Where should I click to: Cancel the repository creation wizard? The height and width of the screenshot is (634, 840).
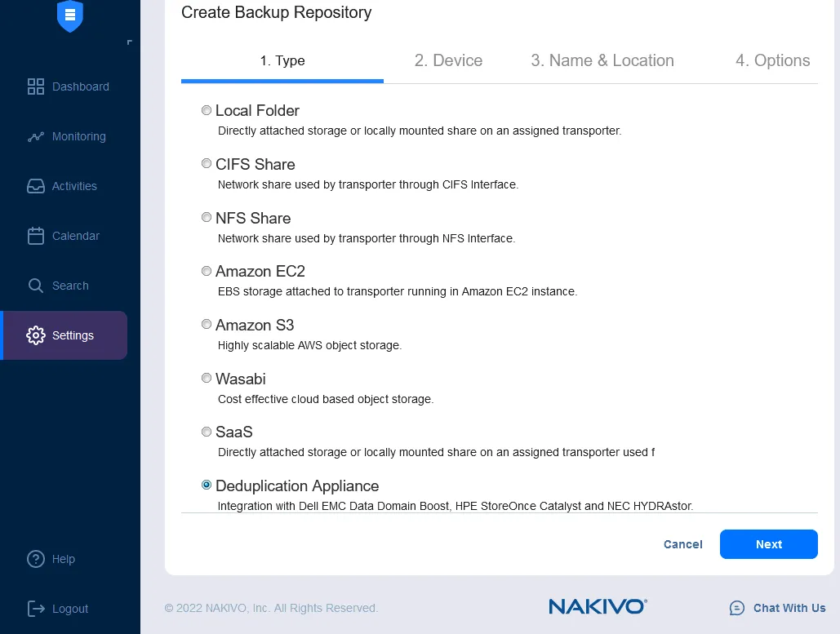click(x=682, y=544)
